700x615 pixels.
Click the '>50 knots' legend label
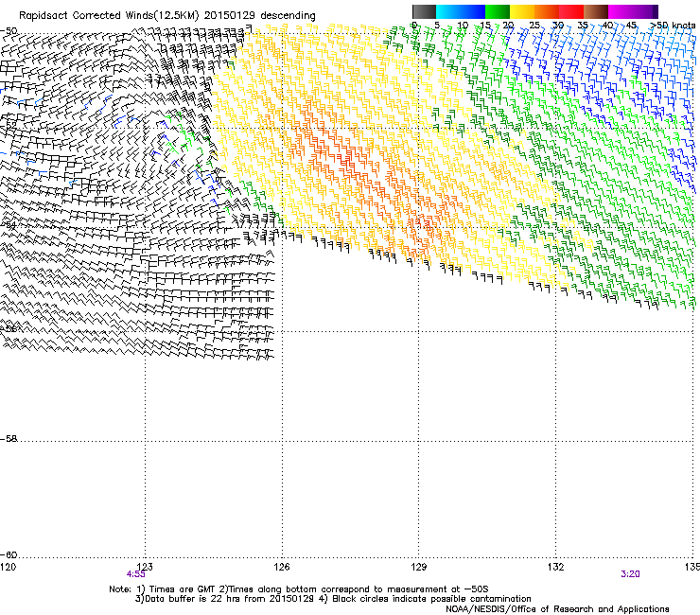coord(673,26)
